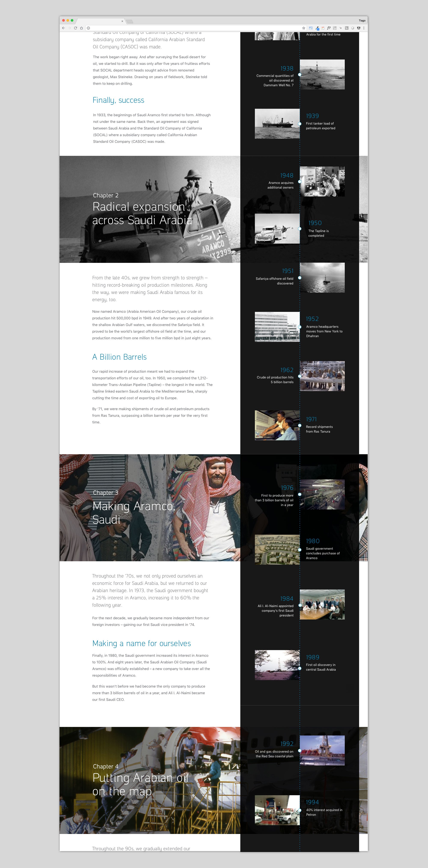The width and height of the screenshot is (428, 868).
Task: Open the Behance extension
Action: pos(347,28)
